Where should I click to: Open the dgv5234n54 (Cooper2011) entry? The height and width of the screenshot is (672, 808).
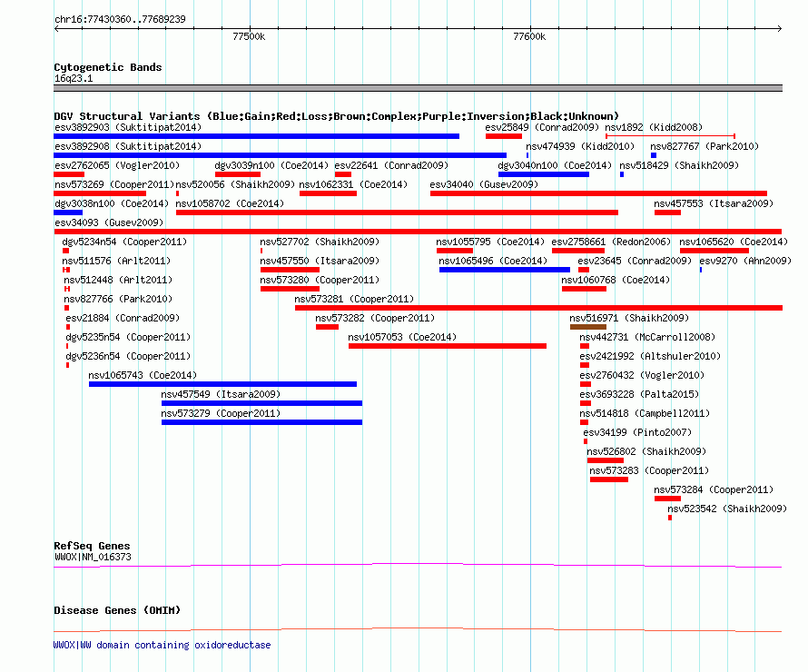124,242
